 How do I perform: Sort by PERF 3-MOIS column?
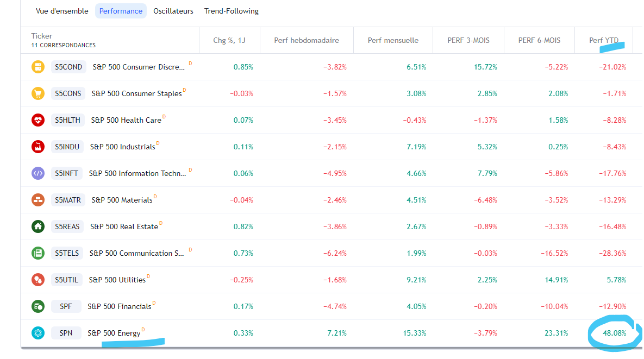(x=468, y=40)
